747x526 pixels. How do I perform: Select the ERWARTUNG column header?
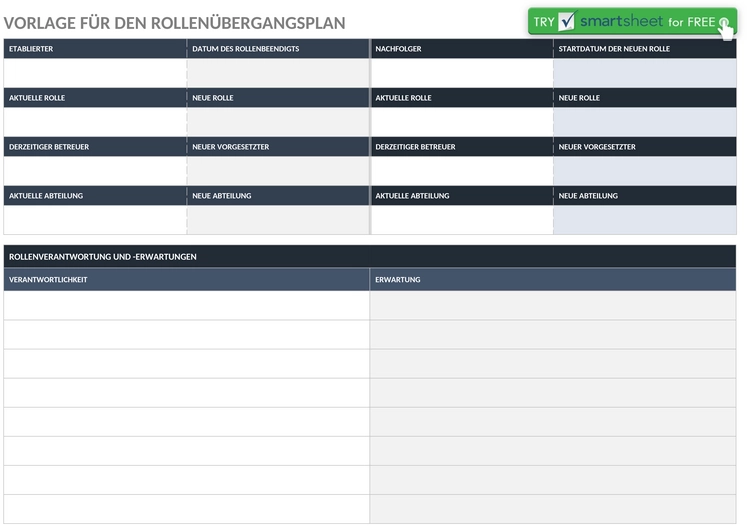[x=553, y=280]
